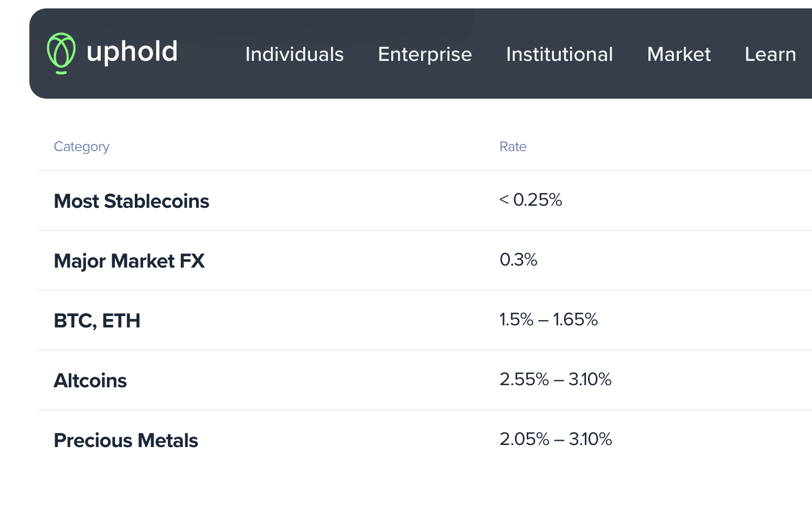Click the 1.65% upper BTC, ETH rate
The height and width of the screenshot is (509, 812).
pyautogui.click(x=575, y=320)
